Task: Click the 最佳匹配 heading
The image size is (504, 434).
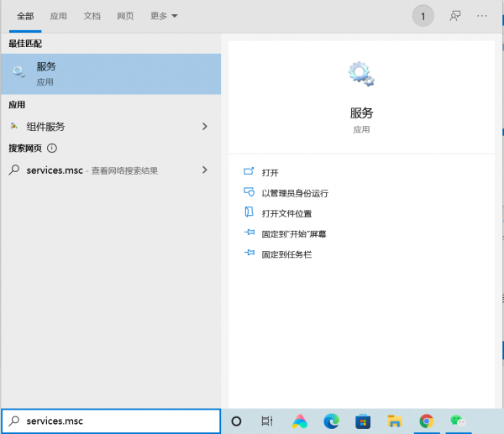Action: [25, 44]
